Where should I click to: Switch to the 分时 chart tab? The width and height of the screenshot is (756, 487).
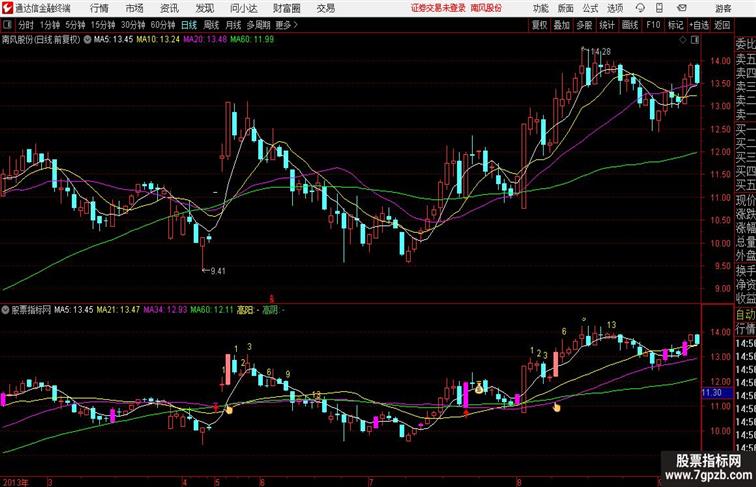pos(26,25)
